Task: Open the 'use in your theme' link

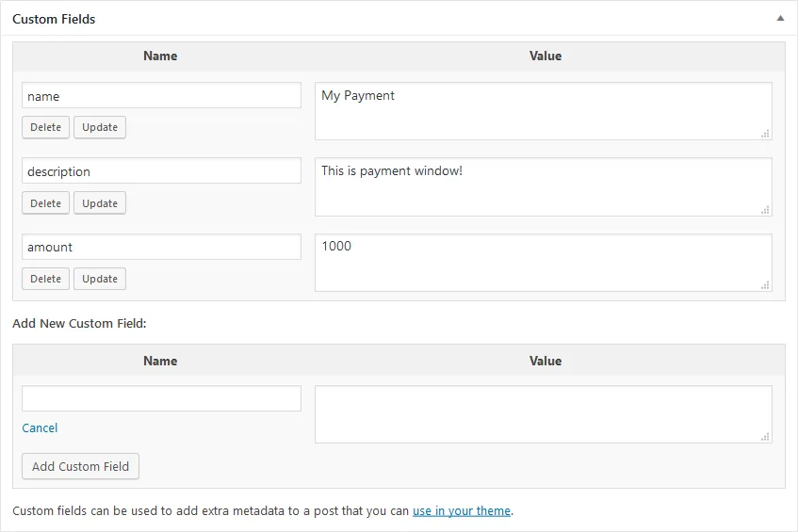Action: click(x=462, y=511)
